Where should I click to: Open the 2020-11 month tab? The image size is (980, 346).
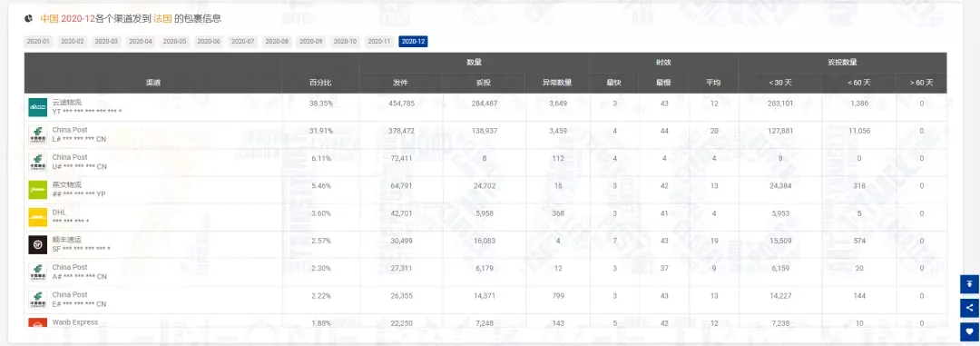[378, 42]
